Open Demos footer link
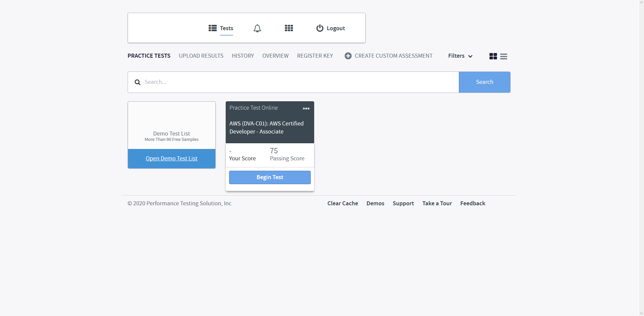644x316 pixels. point(375,203)
